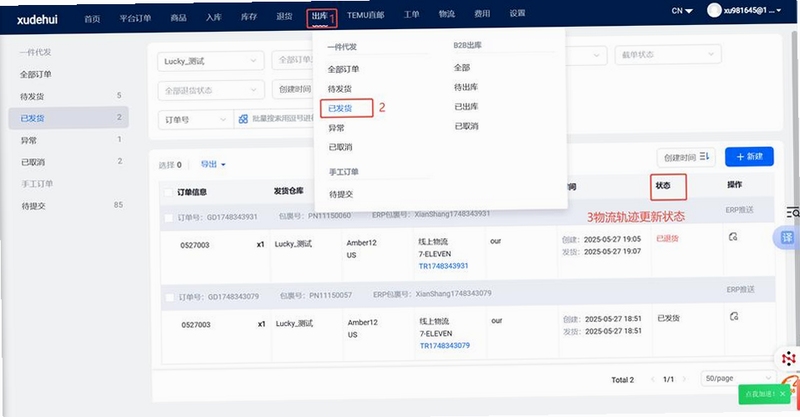The image size is (800, 417).
Task: Click the batch search icon
Action: (243, 119)
